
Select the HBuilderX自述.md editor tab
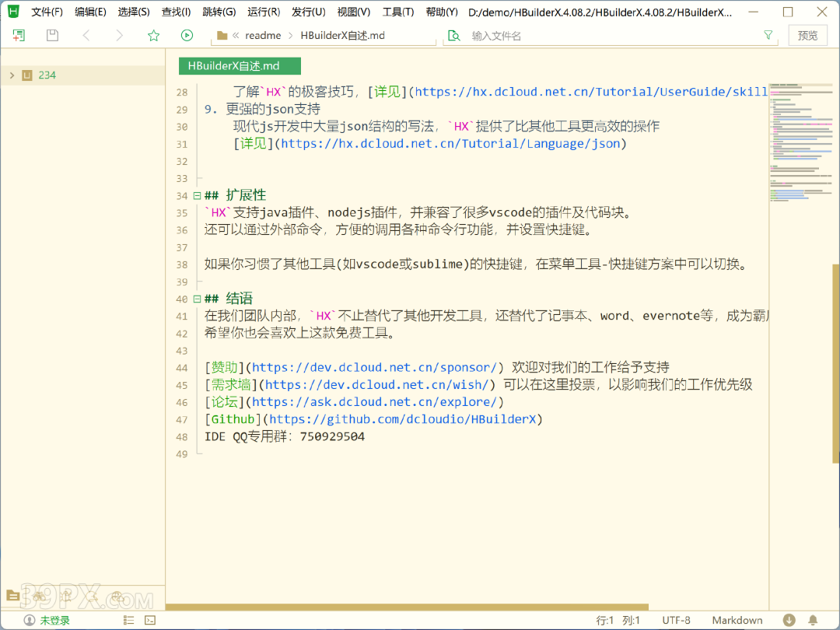point(240,66)
